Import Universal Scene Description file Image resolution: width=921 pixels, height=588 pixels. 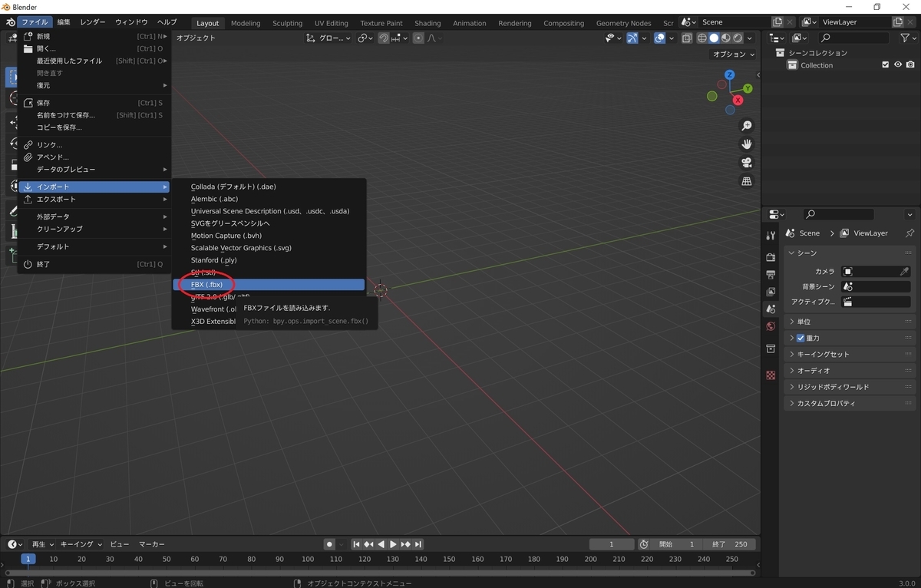pos(269,211)
